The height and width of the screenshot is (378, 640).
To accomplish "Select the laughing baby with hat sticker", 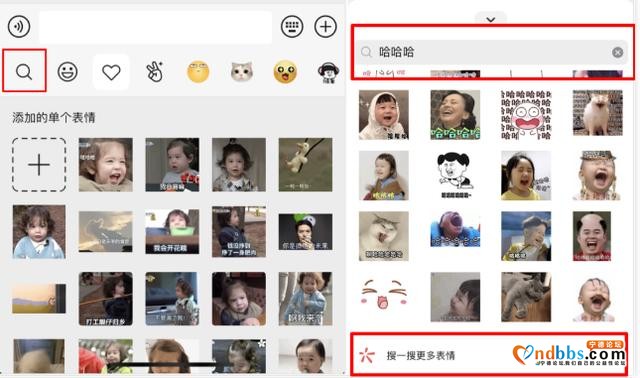I will pos(598,176).
